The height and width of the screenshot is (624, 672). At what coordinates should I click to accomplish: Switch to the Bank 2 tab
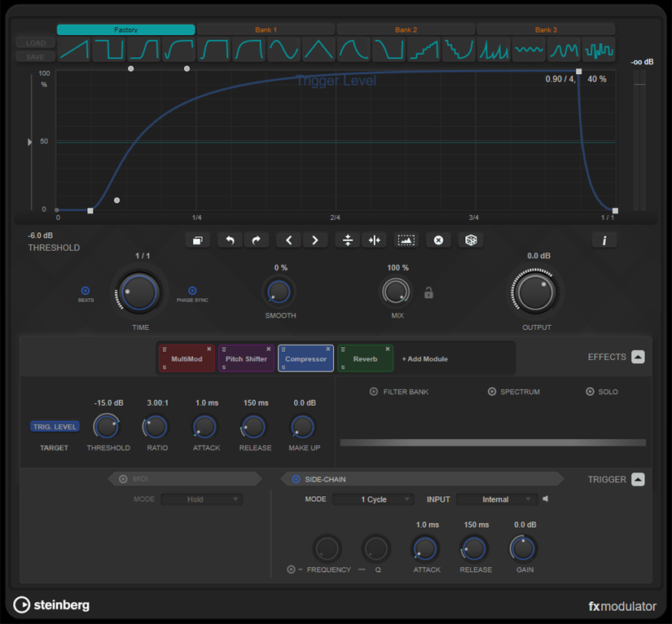pyautogui.click(x=406, y=30)
